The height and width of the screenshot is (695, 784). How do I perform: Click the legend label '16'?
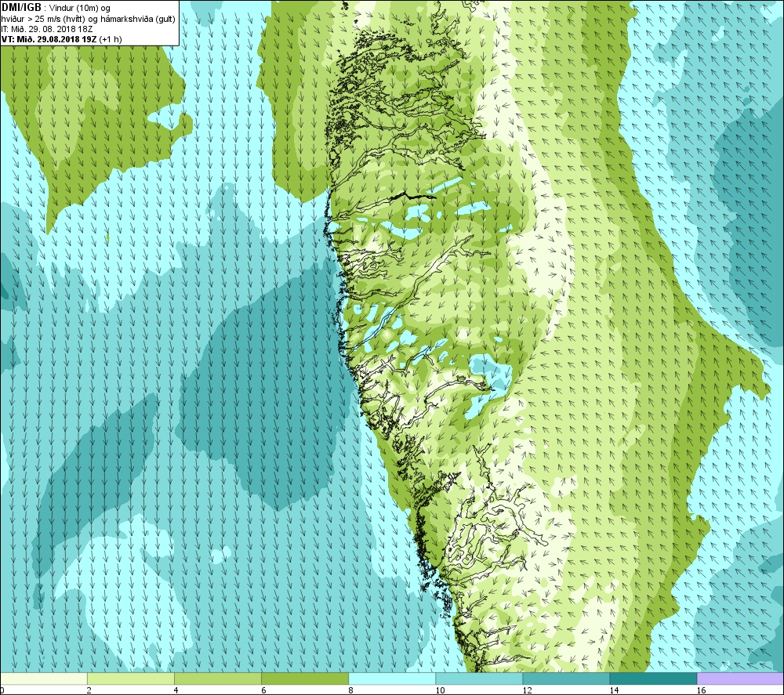pos(701,690)
